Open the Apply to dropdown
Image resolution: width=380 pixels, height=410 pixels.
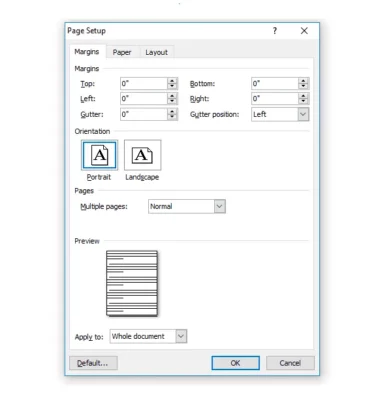(x=181, y=336)
